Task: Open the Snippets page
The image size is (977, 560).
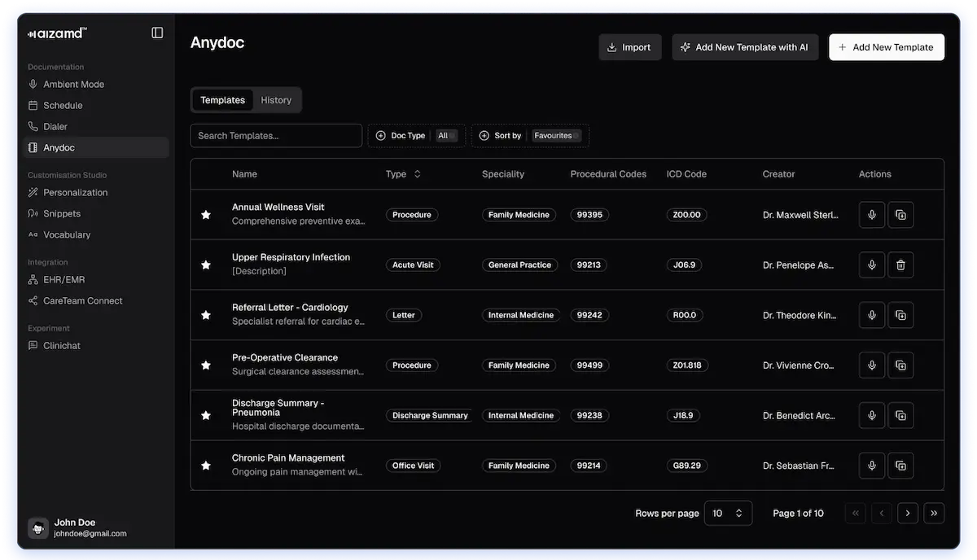Action: tap(98, 213)
